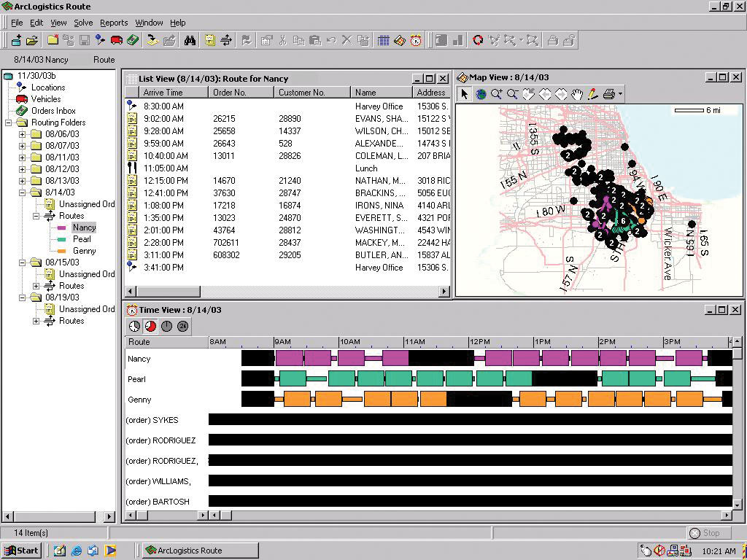Screen dimensions: 747x560
Task: Open the Solve menu
Action: [83, 23]
